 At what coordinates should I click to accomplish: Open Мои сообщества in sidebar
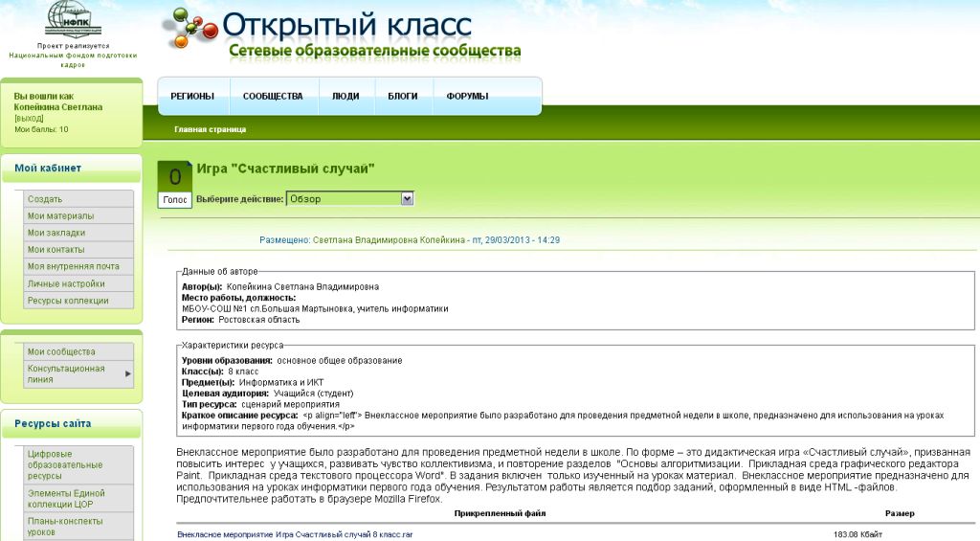tap(61, 351)
